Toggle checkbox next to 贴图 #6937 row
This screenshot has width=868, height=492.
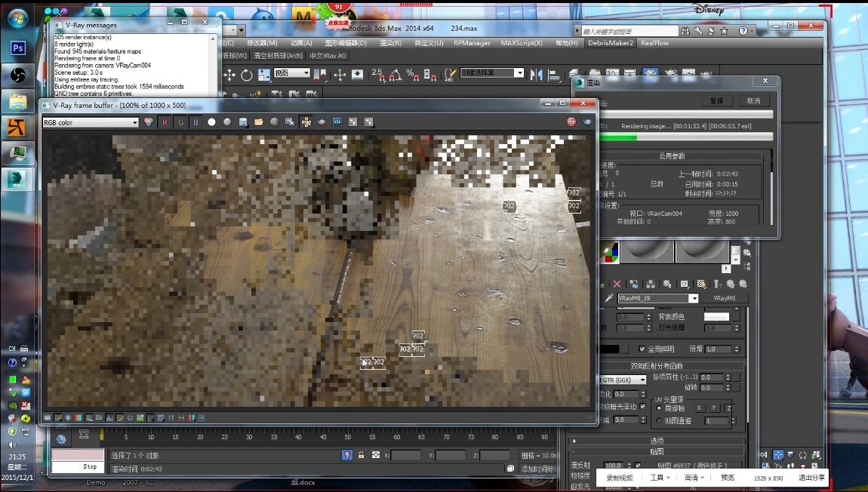[638, 466]
